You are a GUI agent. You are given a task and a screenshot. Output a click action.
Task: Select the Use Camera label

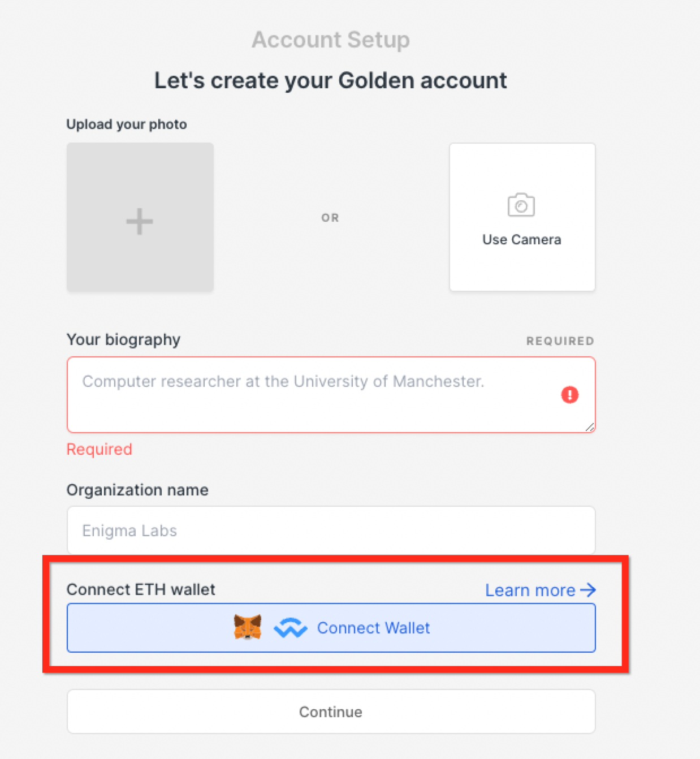[x=522, y=240]
